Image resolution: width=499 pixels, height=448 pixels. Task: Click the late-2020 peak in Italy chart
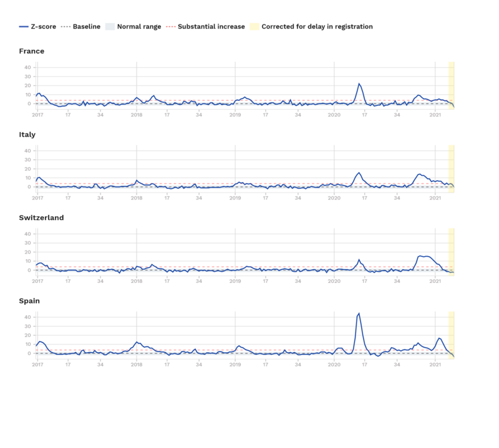419,174
